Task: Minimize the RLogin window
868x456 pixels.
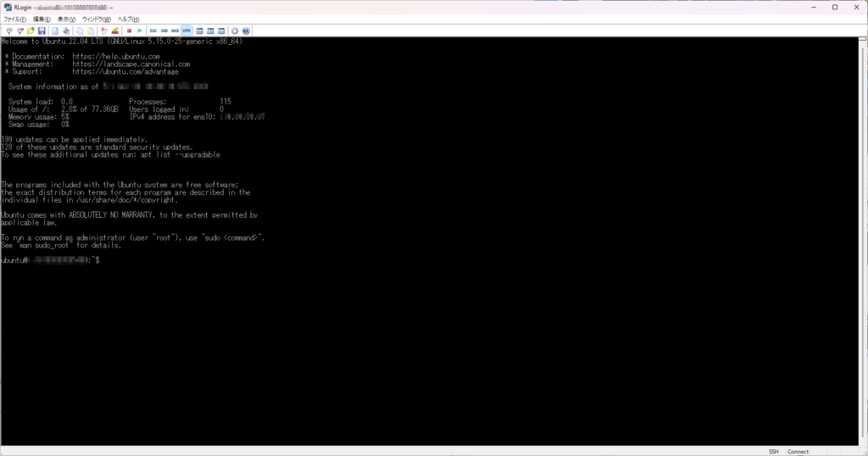Action: (x=814, y=7)
